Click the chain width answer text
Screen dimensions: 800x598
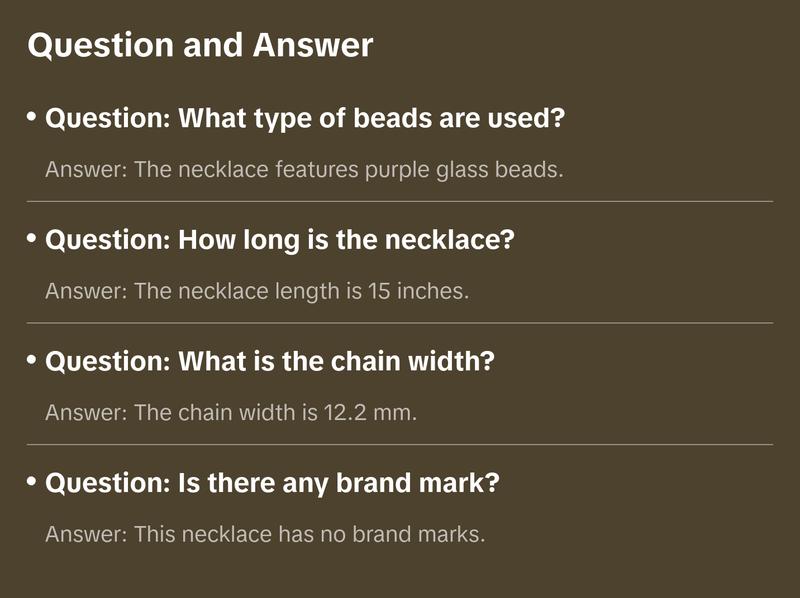(231, 413)
